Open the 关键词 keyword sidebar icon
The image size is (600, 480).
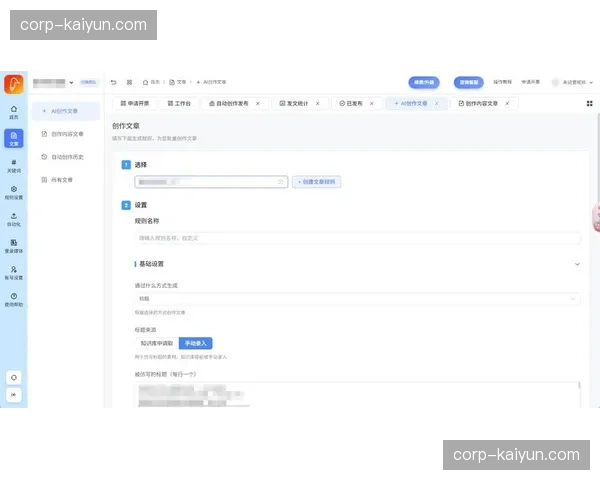[x=14, y=166]
